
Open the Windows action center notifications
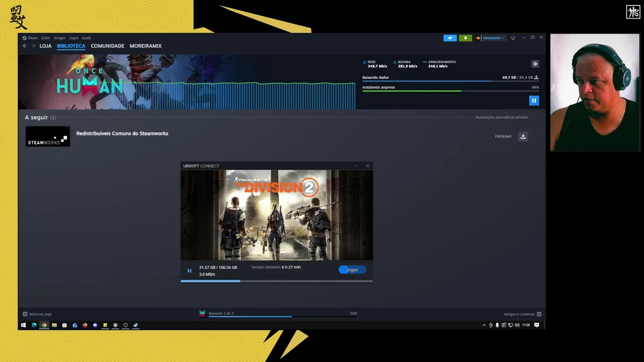(x=536, y=325)
